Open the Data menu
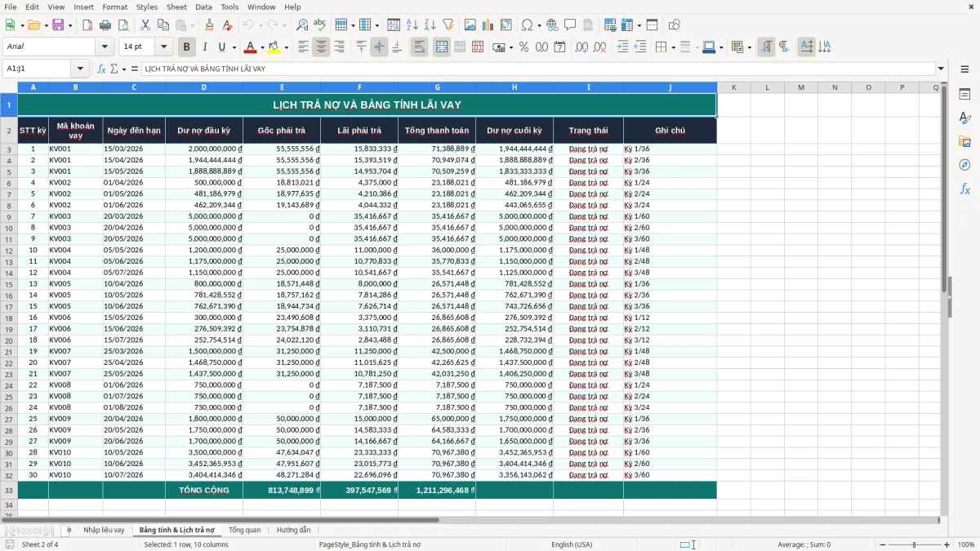 (203, 7)
